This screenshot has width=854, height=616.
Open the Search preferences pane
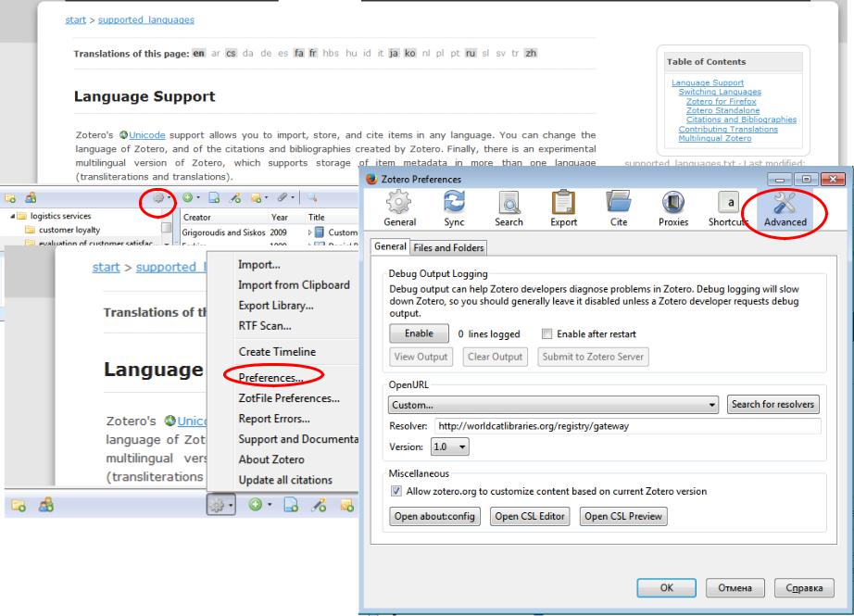[509, 207]
